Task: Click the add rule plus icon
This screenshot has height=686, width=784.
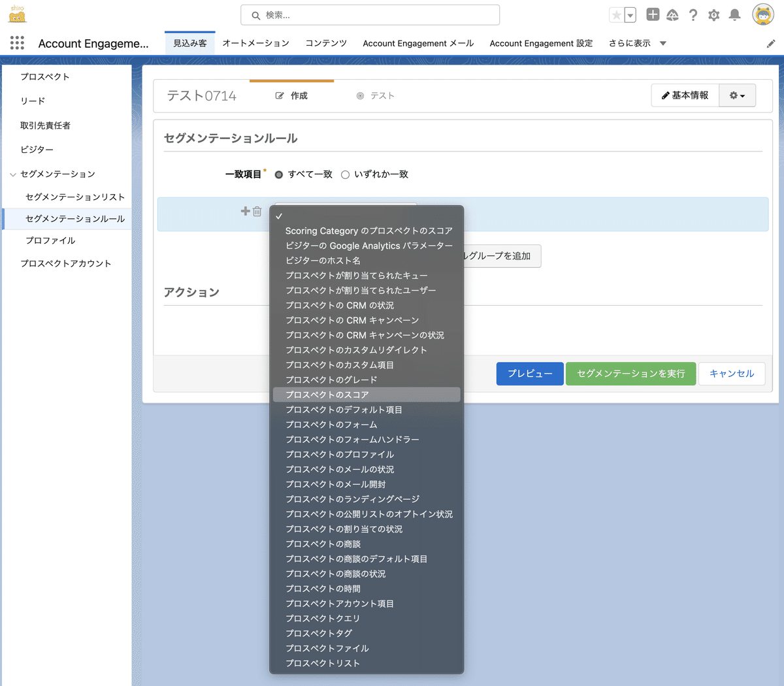Action: [x=246, y=211]
